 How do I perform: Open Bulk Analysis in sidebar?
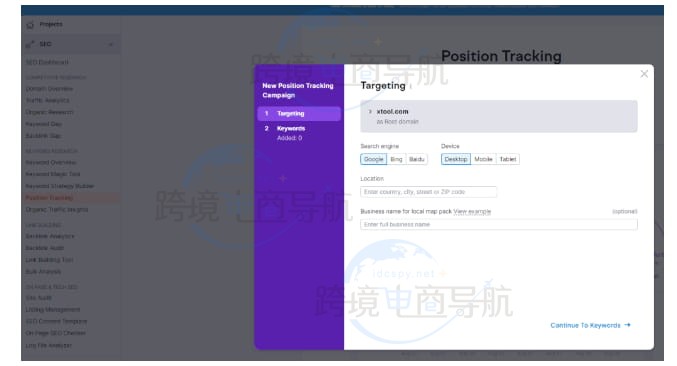43,271
